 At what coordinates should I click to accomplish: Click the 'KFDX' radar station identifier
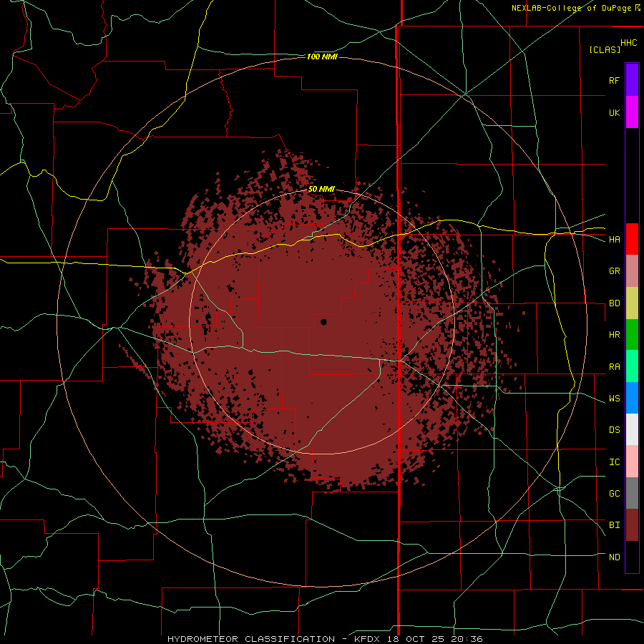[368, 639]
